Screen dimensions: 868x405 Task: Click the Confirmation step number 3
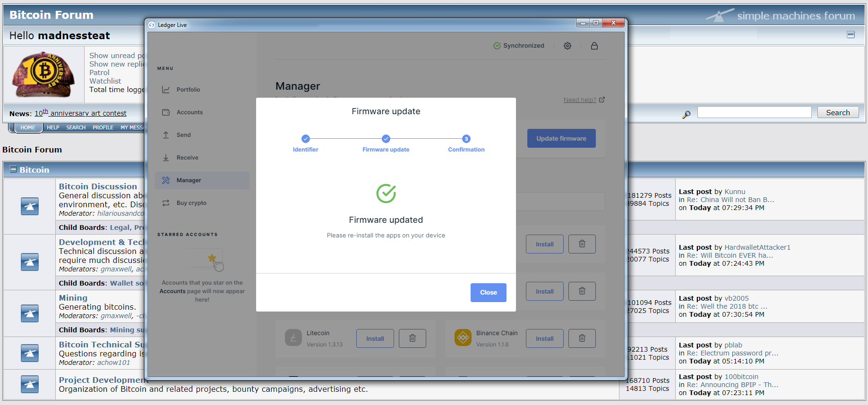[x=466, y=139]
